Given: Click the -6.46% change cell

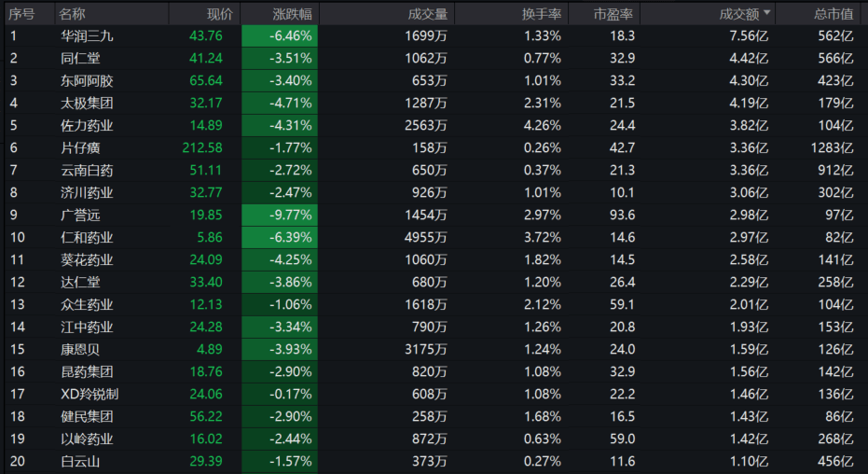Looking at the screenshot, I should coord(280,36).
